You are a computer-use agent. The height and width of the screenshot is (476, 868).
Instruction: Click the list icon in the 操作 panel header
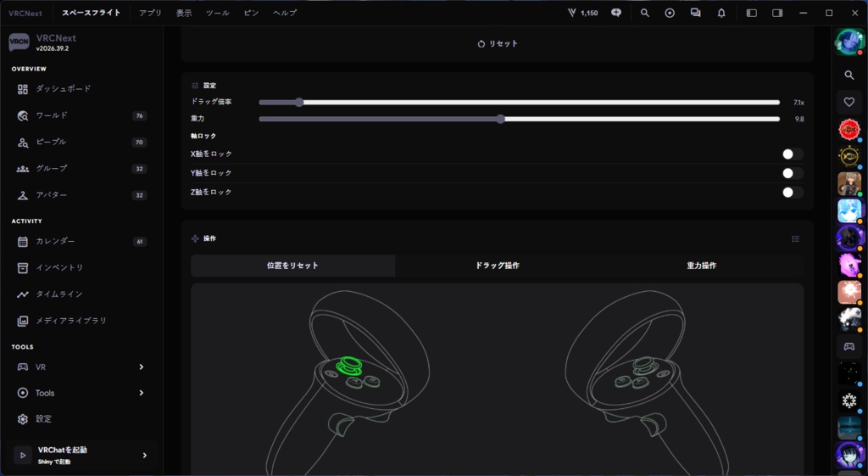[795, 238]
